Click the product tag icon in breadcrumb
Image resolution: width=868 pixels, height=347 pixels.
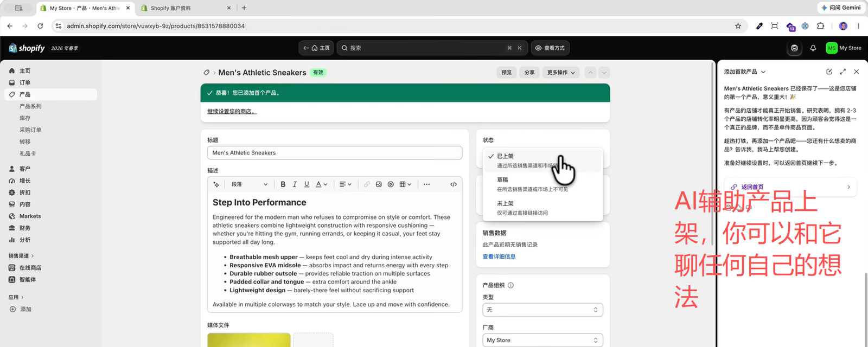click(207, 73)
